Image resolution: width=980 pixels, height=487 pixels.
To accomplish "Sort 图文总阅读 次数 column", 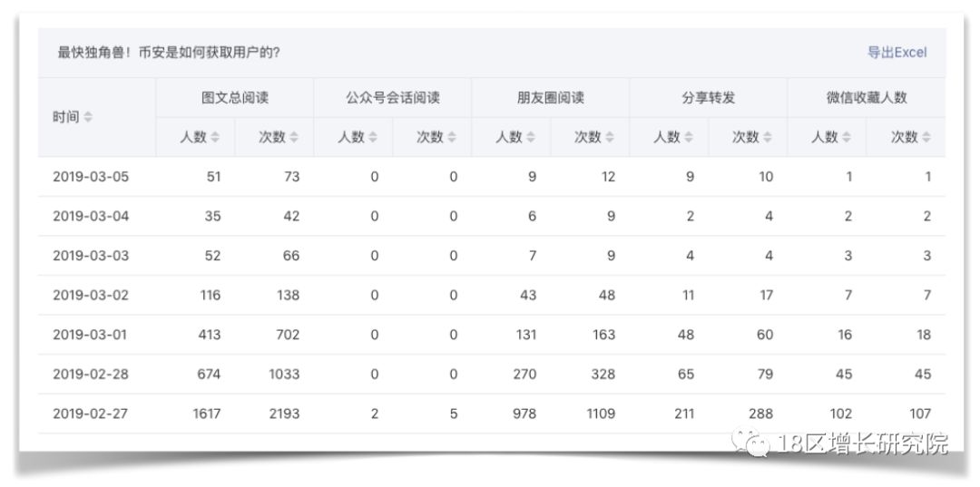I will [x=294, y=137].
